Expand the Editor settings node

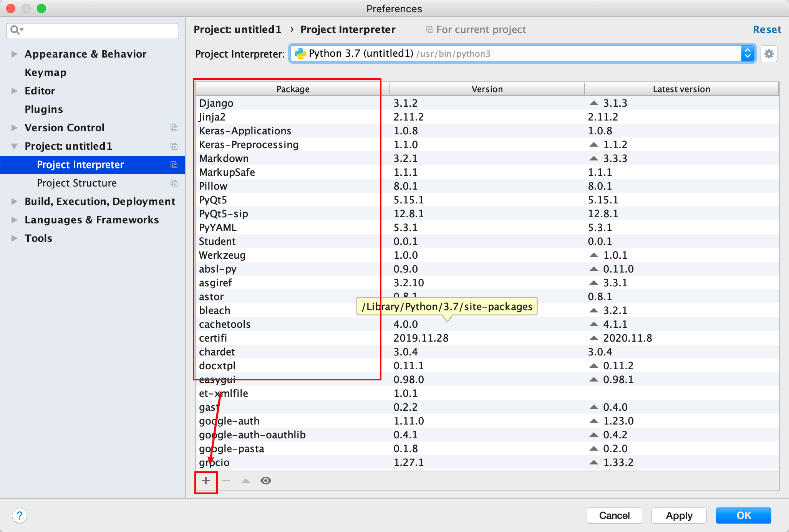point(14,91)
